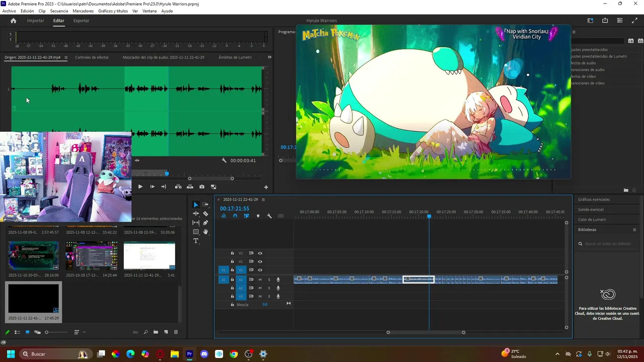Open the Bibliotecas panel menu

click(x=634, y=230)
